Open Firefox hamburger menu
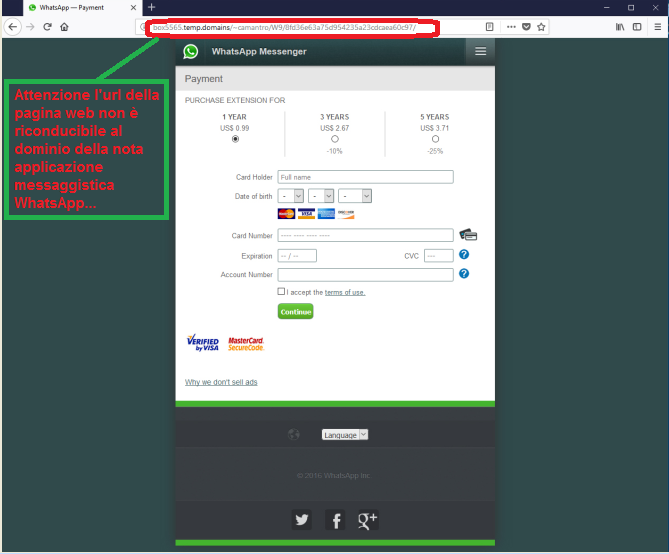Viewport: 669px width, 554px height. coord(657,27)
